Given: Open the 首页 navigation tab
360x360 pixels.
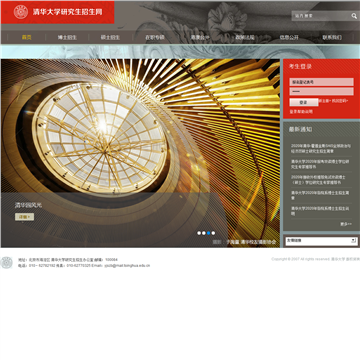Looking at the screenshot, I should point(27,37).
